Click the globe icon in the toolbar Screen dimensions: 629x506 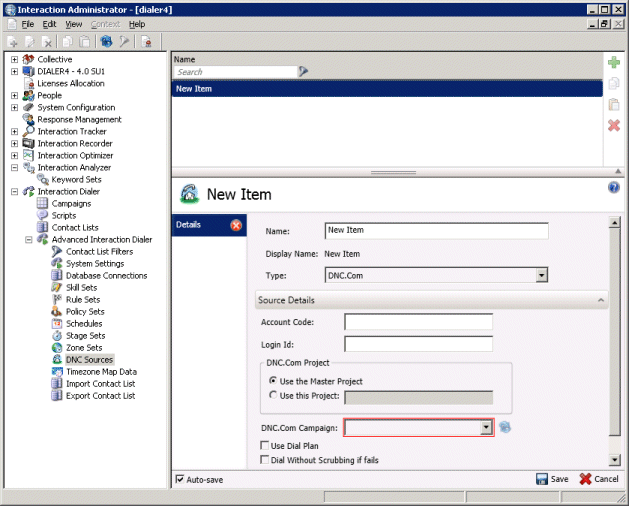(x=106, y=42)
